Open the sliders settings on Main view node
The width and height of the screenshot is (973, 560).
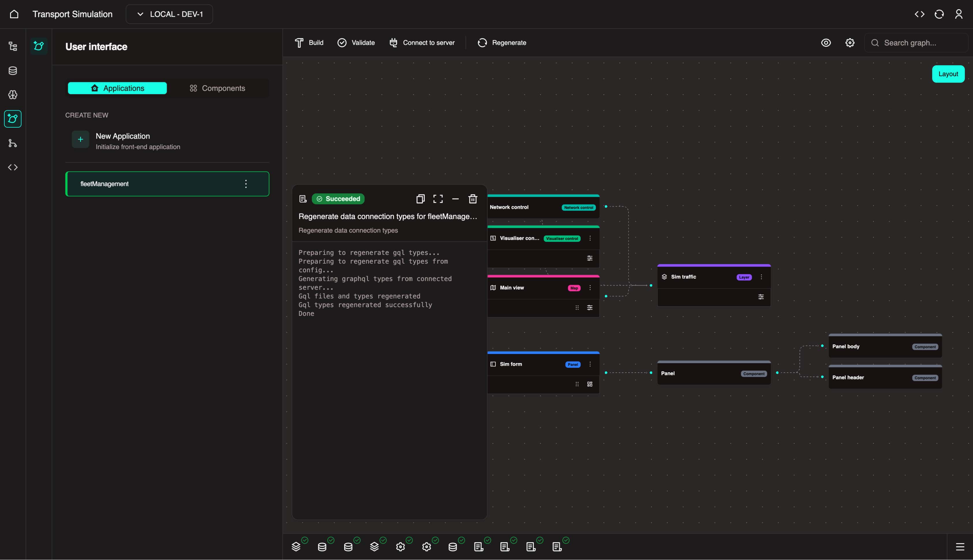[590, 308]
